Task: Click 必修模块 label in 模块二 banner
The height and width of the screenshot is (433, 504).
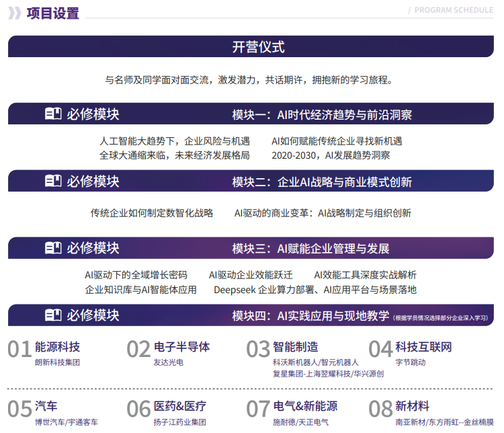Action: [93, 181]
